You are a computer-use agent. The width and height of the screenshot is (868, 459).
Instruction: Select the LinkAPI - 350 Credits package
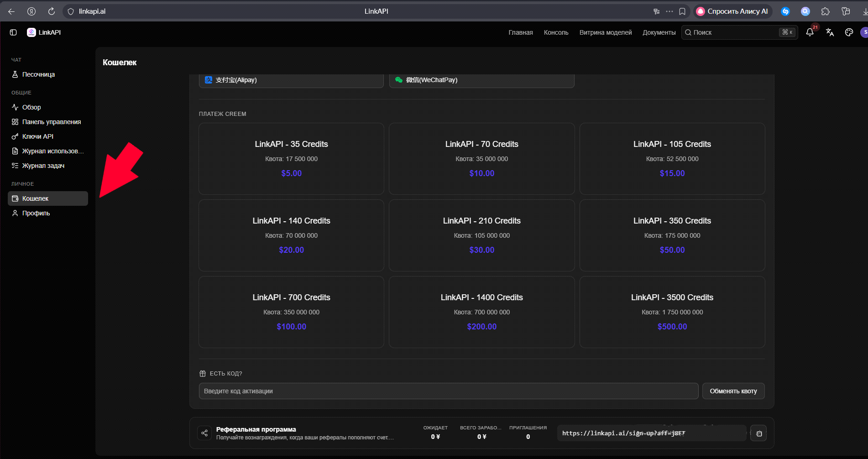click(x=672, y=235)
